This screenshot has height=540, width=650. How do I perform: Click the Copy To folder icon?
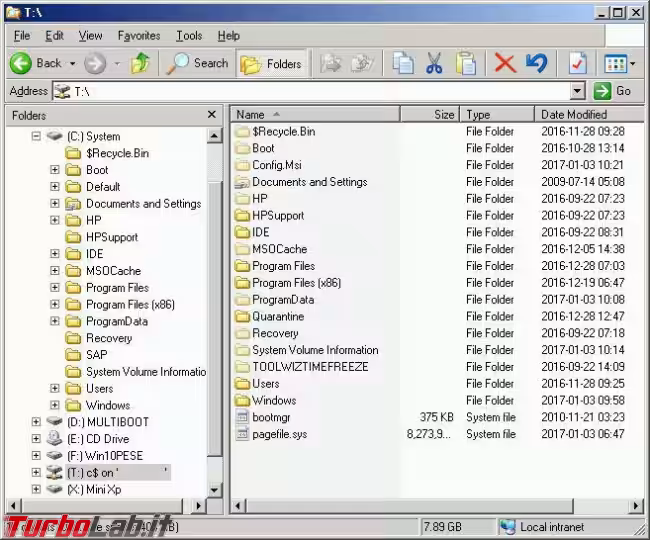(362, 63)
